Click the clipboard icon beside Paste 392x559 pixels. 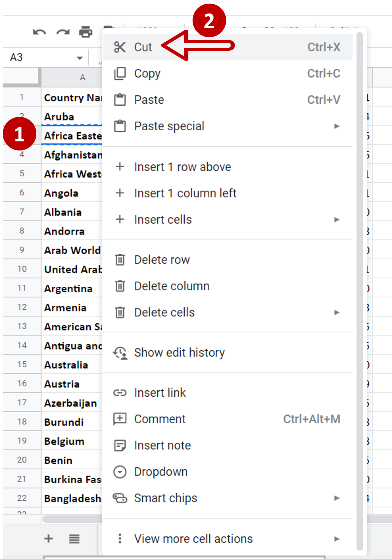(x=120, y=100)
